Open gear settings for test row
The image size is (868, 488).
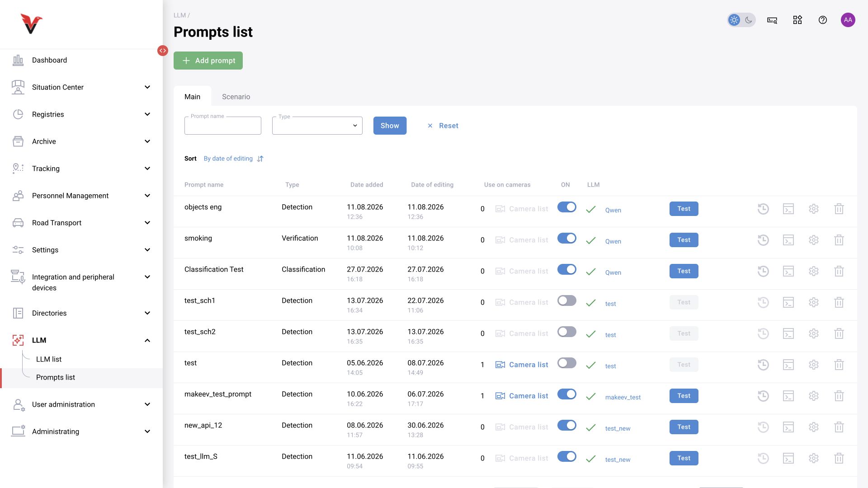coord(814,365)
